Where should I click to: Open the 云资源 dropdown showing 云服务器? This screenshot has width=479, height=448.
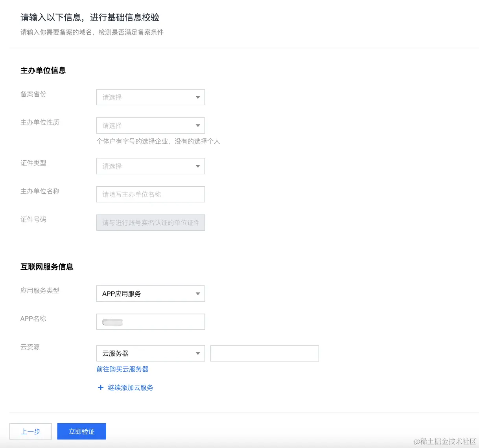click(x=151, y=353)
